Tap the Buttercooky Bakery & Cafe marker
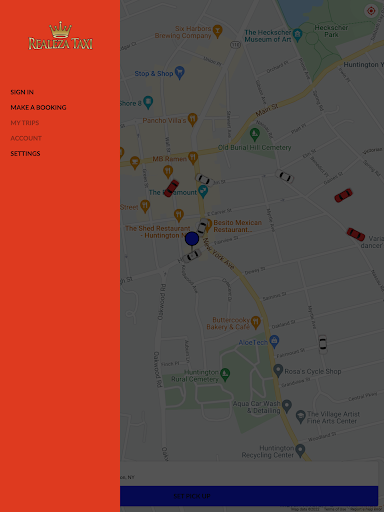 [x=256, y=322]
